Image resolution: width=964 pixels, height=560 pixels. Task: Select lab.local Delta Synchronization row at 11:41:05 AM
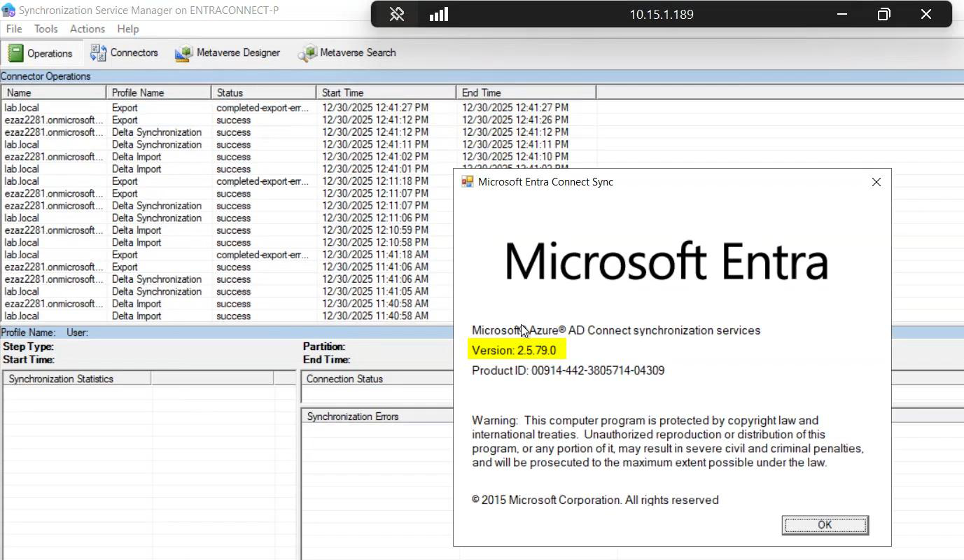click(227, 292)
